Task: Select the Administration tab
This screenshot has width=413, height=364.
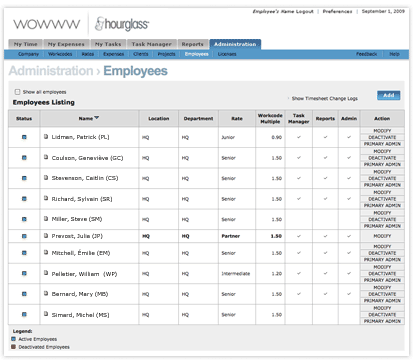Action: point(235,44)
